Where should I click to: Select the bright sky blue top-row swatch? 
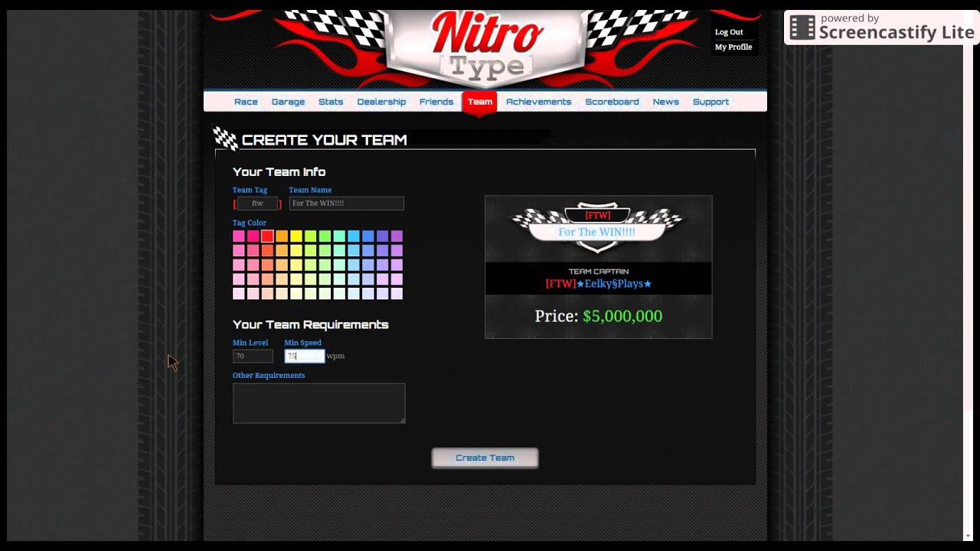coord(353,236)
